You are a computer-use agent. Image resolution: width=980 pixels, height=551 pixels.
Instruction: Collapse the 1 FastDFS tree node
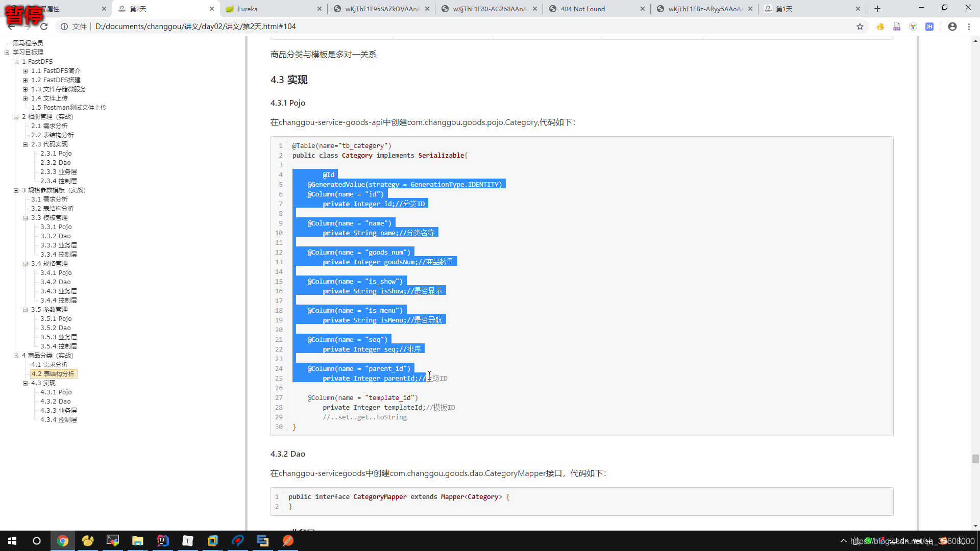point(16,62)
